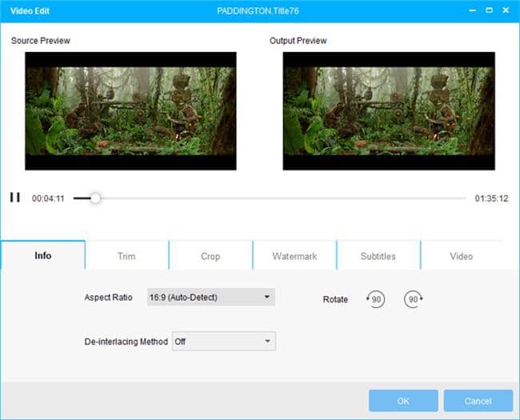Minimize the Video Edit window
Image resolution: width=520 pixels, height=420 pixels.
coord(473,10)
